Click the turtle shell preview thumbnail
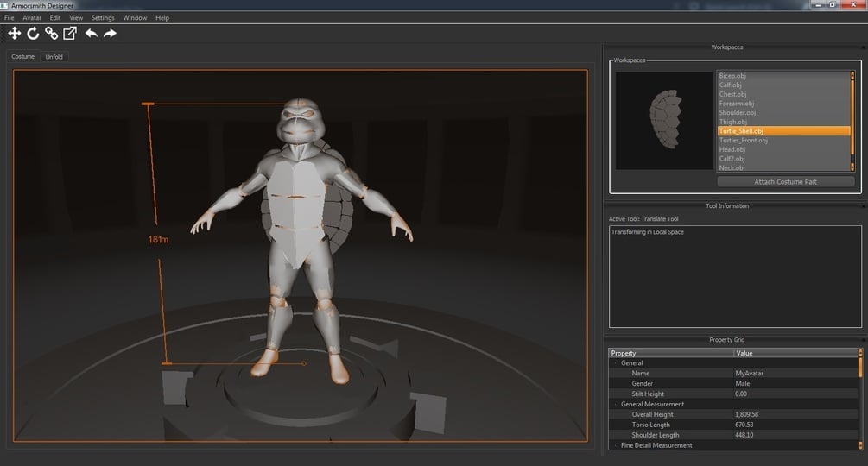Viewport: 868px width, 466px height. point(664,120)
